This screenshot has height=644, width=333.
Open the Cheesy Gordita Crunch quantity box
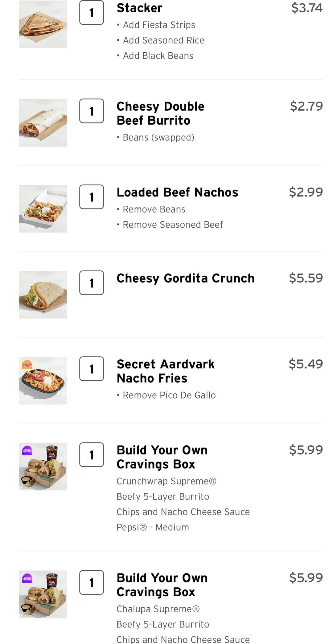pyautogui.click(x=92, y=283)
